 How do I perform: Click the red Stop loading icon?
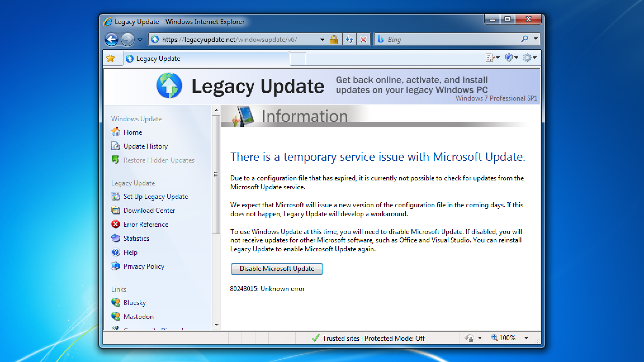tap(363, 39)
